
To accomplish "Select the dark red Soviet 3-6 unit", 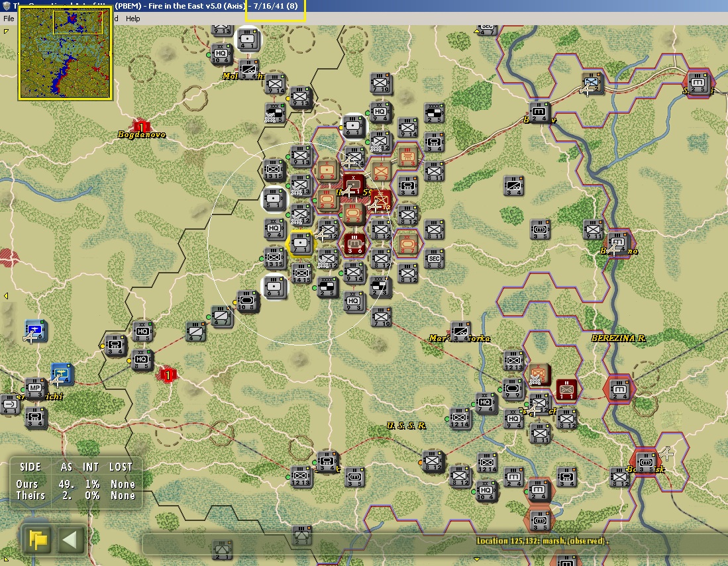I will [x=354, y=244].
